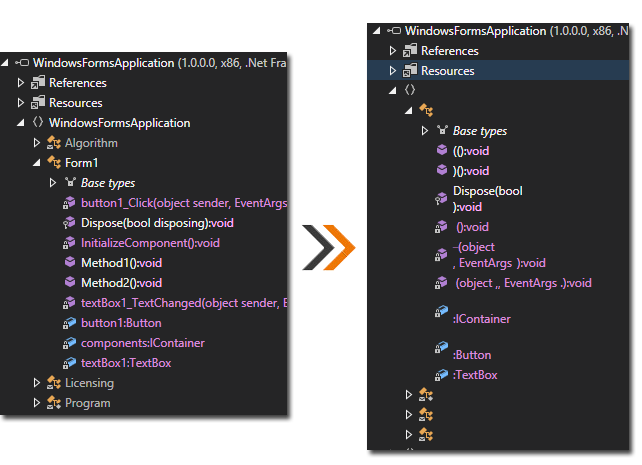Select Method2():void entry

click(x=121, y=283)
